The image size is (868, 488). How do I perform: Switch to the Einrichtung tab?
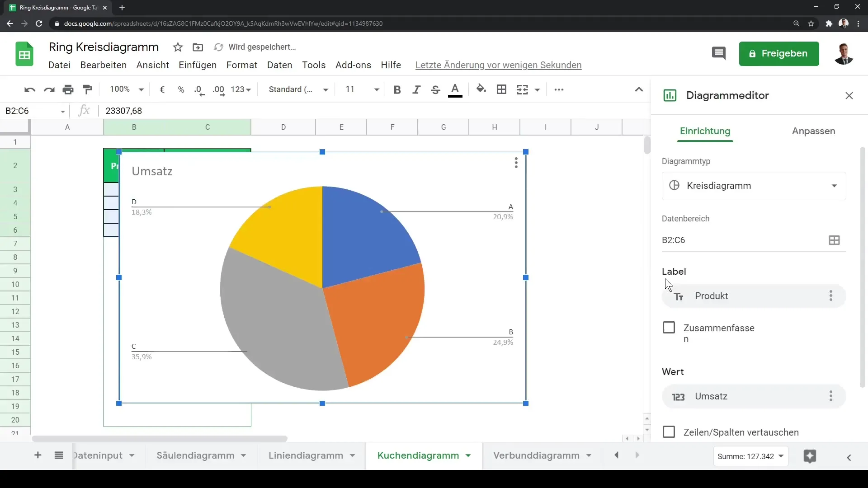(705, 131)
